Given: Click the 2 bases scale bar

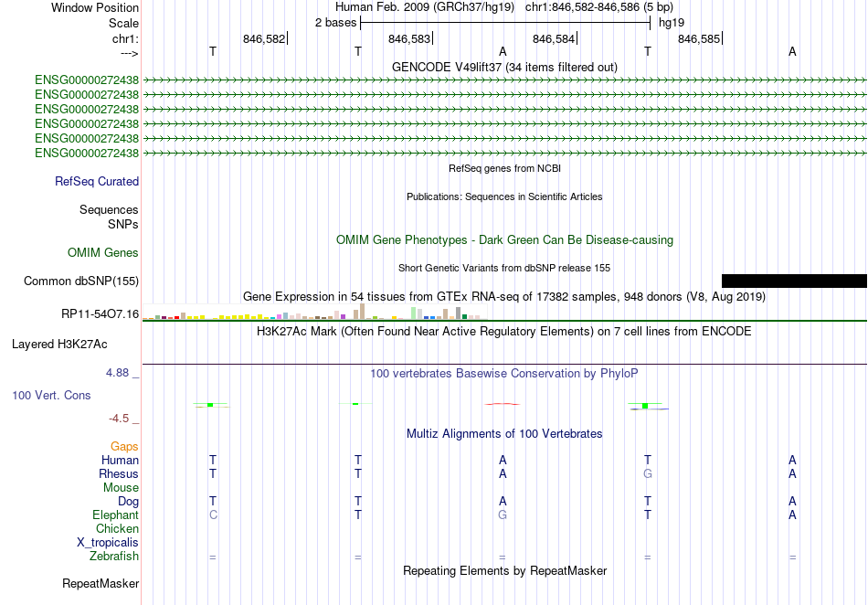Looking at the screenshot, I should (x=505, y=23).
